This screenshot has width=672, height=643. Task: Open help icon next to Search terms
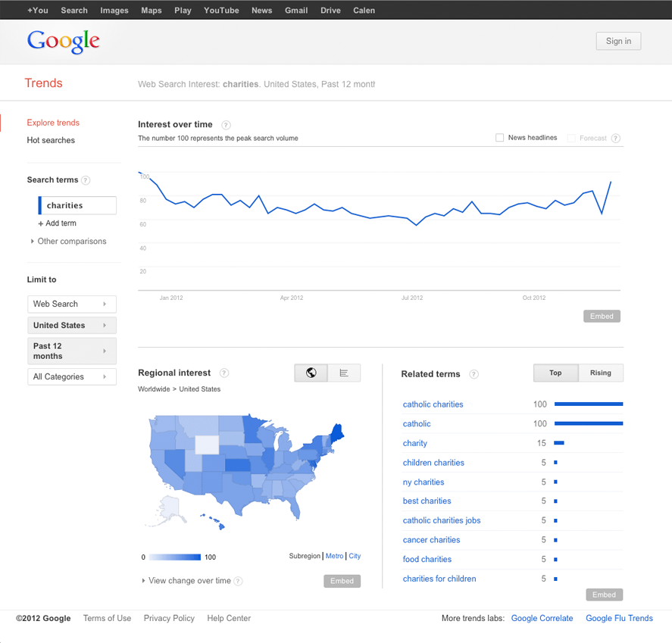click(x=86, y=180)
